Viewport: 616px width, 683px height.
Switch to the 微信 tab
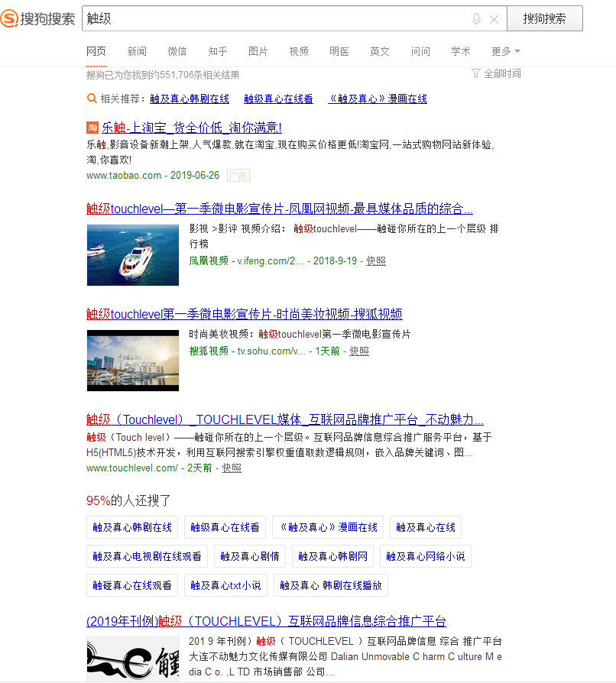177,51
